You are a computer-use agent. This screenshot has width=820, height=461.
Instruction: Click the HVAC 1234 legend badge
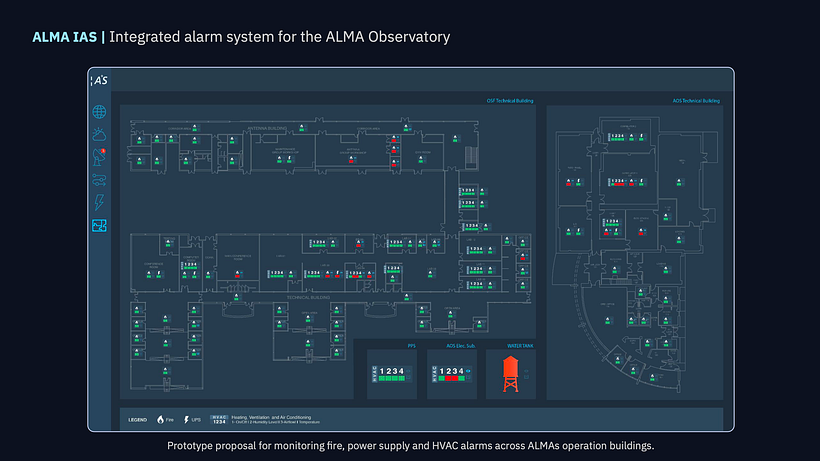tap(218, 419)
